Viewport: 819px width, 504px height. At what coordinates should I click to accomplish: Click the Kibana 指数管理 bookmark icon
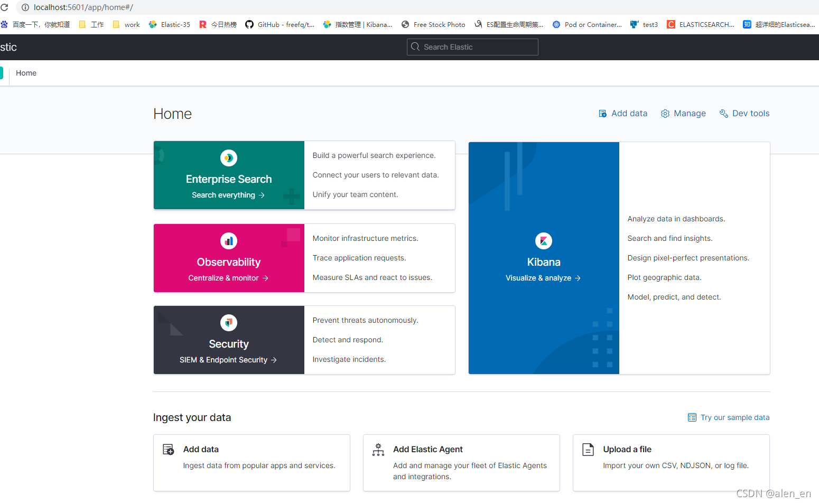point(327,24)
